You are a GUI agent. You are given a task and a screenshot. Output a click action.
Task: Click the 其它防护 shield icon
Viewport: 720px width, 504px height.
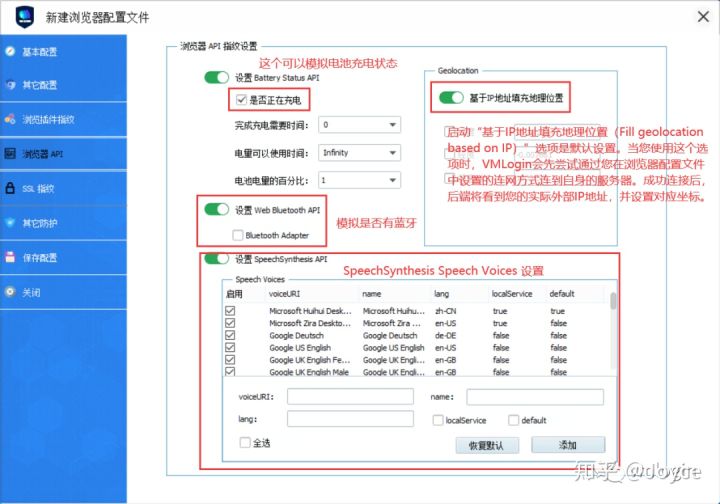point(10,223)
